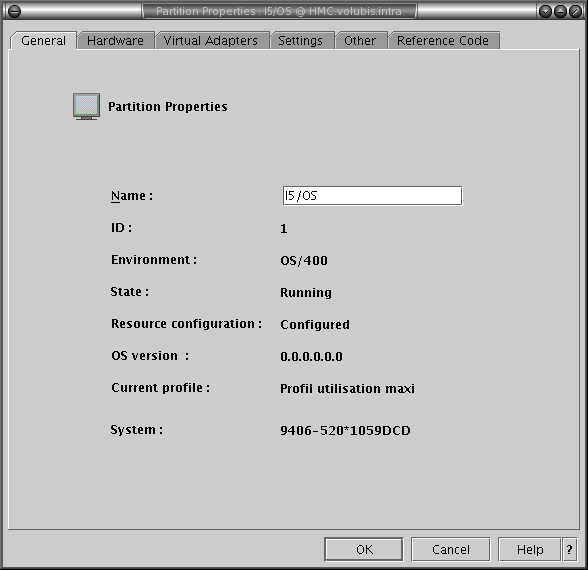Click the Partition Properties heading text
The width and height of the screenshot is (588, 570).
(168, 107)
